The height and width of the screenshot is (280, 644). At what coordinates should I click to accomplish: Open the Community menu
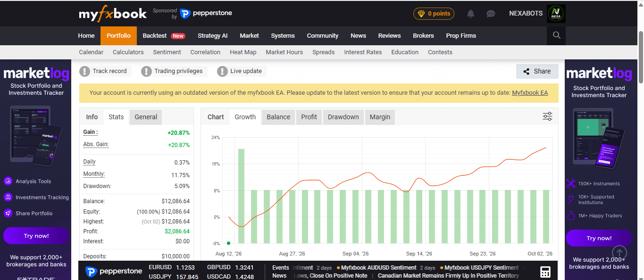pyautogui.click(x=323, y=35)
